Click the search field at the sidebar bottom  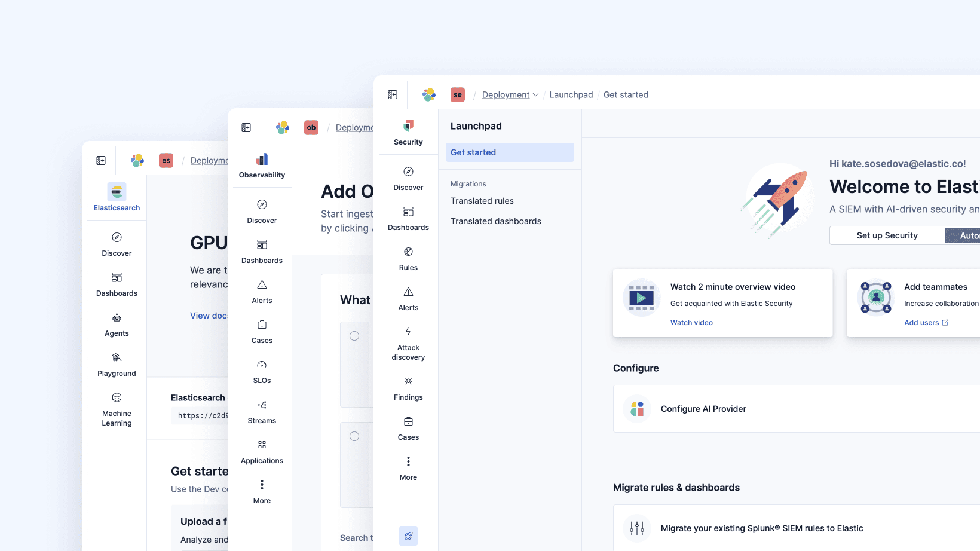[x=357, y=537]
